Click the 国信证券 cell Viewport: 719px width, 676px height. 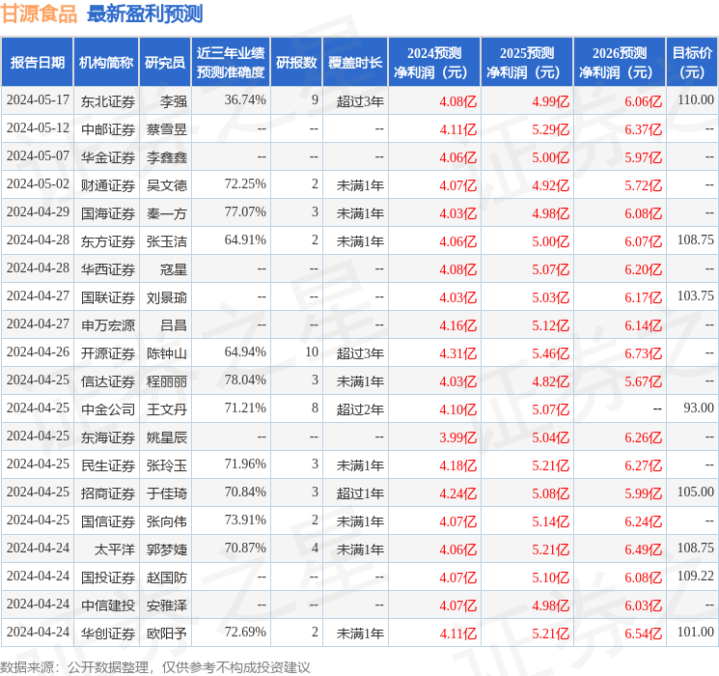[x=108, y=521]
